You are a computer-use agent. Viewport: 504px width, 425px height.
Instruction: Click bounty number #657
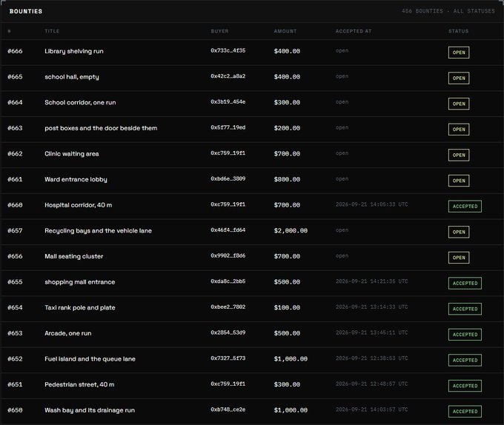pyautogui.click(x=15, y=230)
